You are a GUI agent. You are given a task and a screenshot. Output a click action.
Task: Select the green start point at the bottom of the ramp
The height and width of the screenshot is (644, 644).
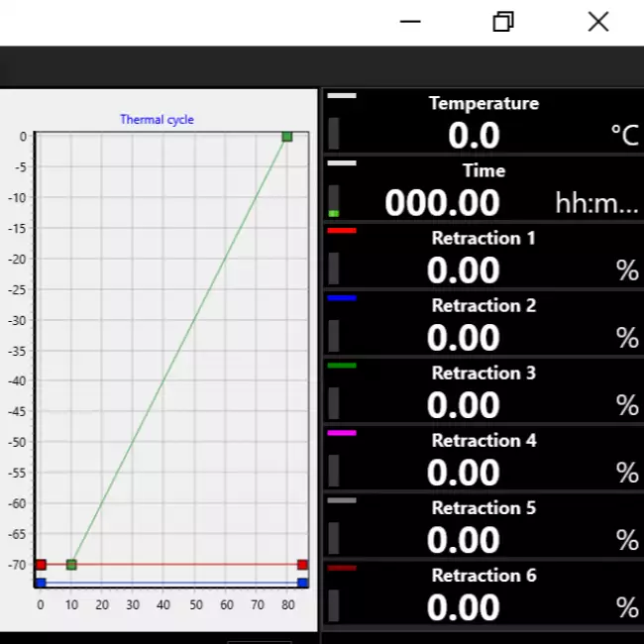(71, 565)
